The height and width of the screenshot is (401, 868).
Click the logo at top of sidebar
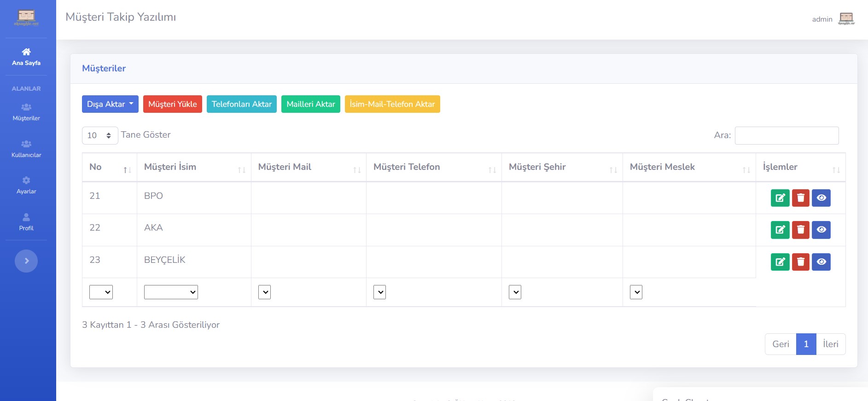(x=26, y=18)
